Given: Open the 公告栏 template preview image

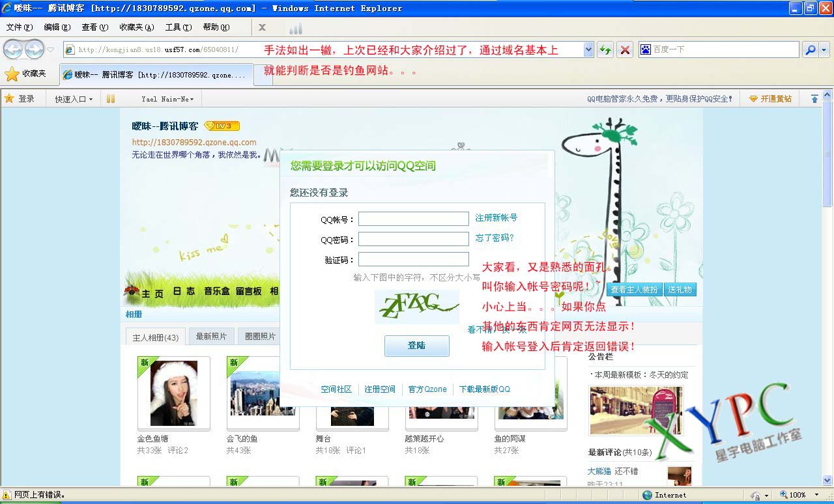Looking at the screenshot, I should [x=636, y=410].
